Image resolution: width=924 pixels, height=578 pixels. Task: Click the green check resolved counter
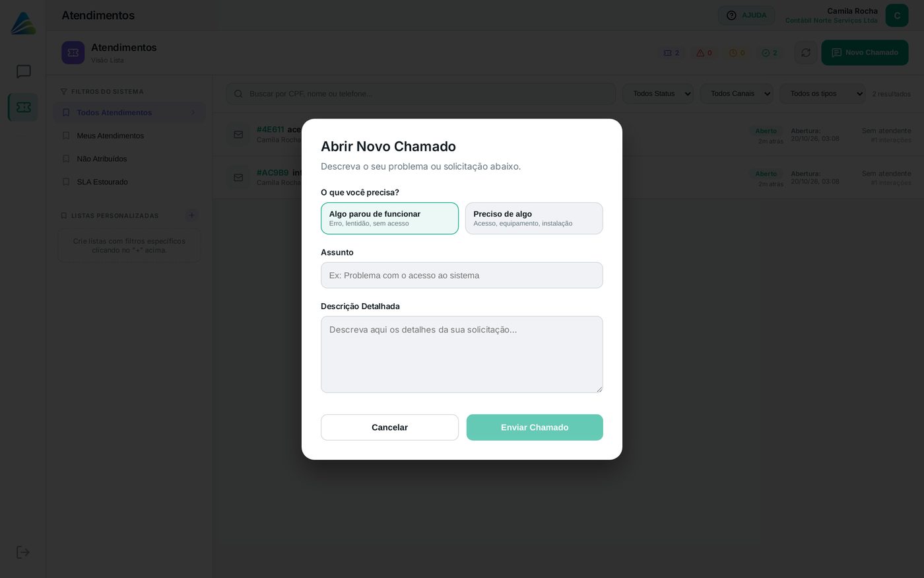click(x=770, y=53)
